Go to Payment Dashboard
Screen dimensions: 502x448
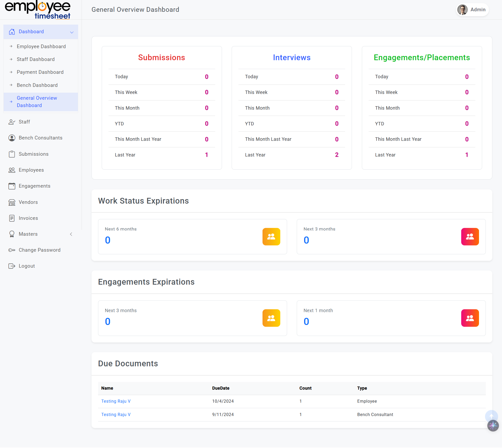40,72
